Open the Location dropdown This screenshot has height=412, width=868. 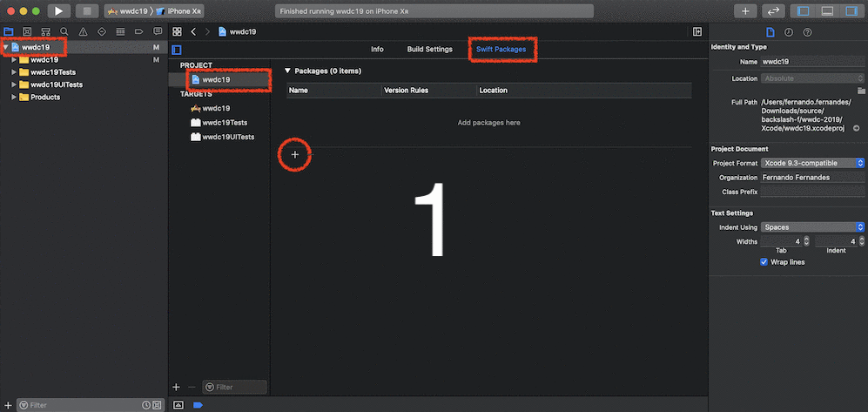pyautogui.click(x=812, y=78)
